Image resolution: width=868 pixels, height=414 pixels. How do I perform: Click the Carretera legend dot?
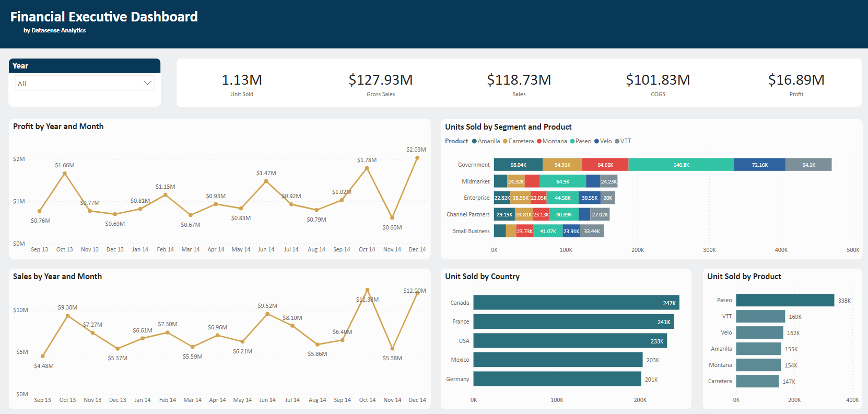pos(505,141)
